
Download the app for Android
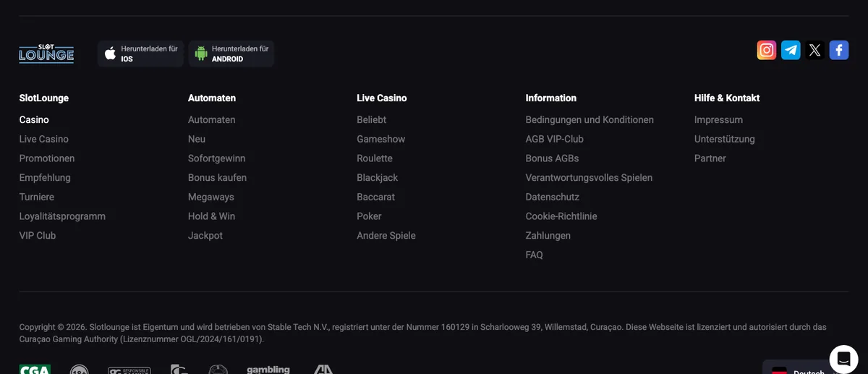231,54
